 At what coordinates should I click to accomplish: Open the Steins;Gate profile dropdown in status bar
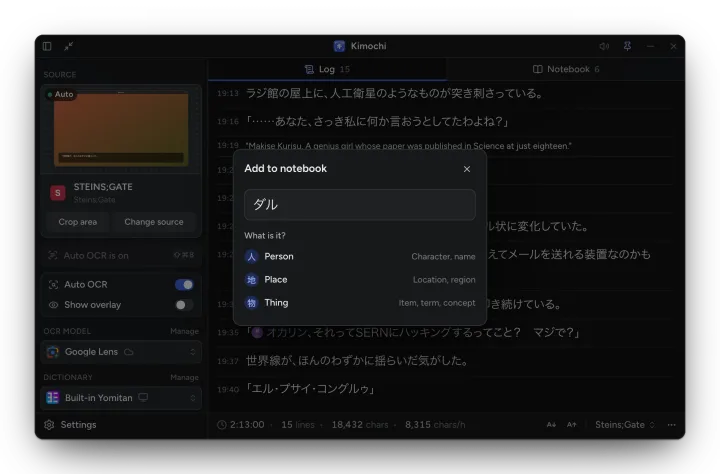624,425
